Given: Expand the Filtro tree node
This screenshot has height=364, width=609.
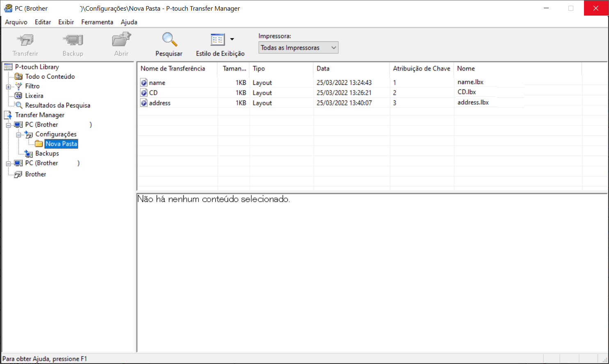Looking at the screenshot, I should pos(8,86).
